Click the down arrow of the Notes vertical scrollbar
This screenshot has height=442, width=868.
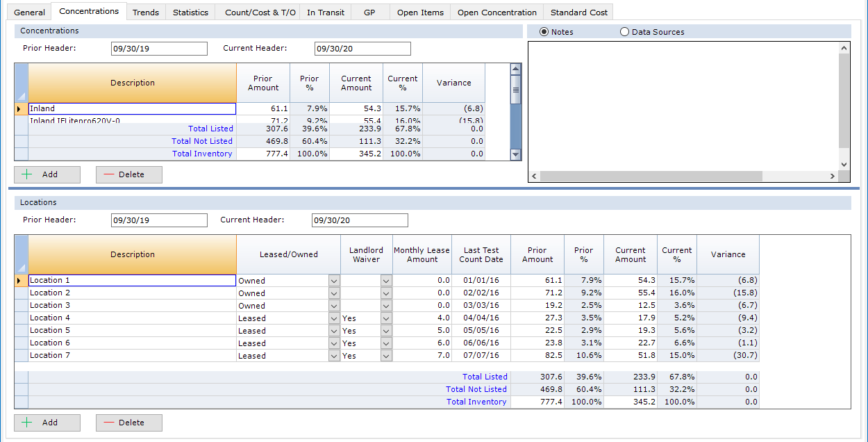tap(843, 165)
